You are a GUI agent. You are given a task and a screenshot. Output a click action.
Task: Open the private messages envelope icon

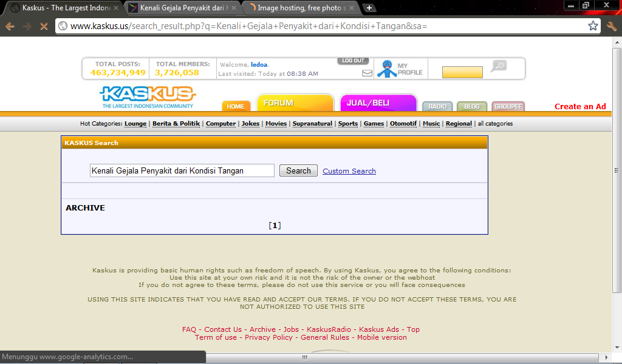[x=367, y=73]
